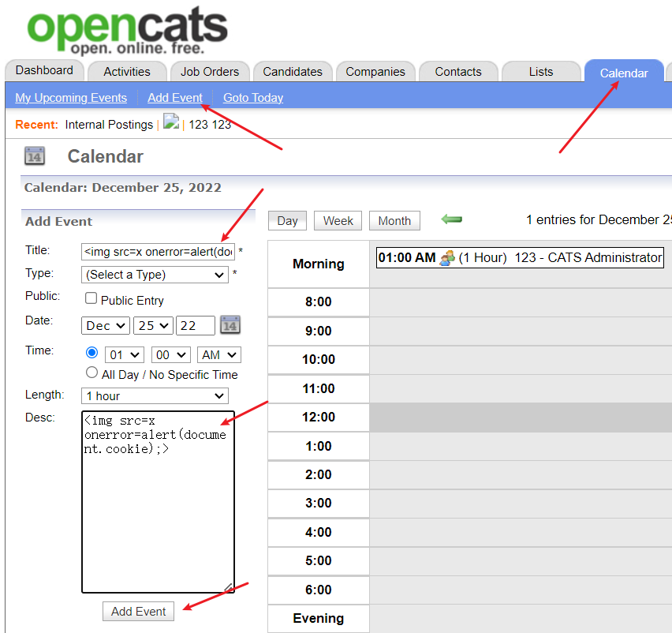The width and height of the screenshot is (672, 633).
Task: Click the Goto Today link
Action: coord(253,98)
